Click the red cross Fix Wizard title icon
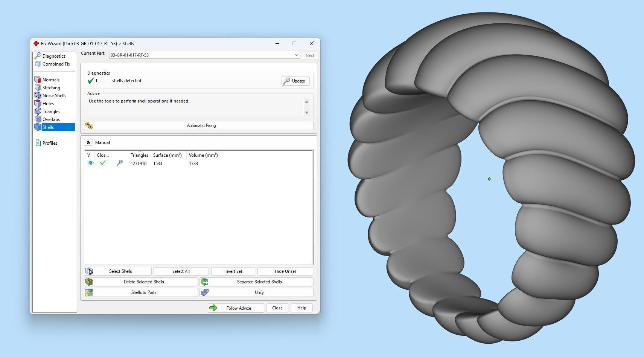Screen dimensions: 644x358 (x=36, y=44)
